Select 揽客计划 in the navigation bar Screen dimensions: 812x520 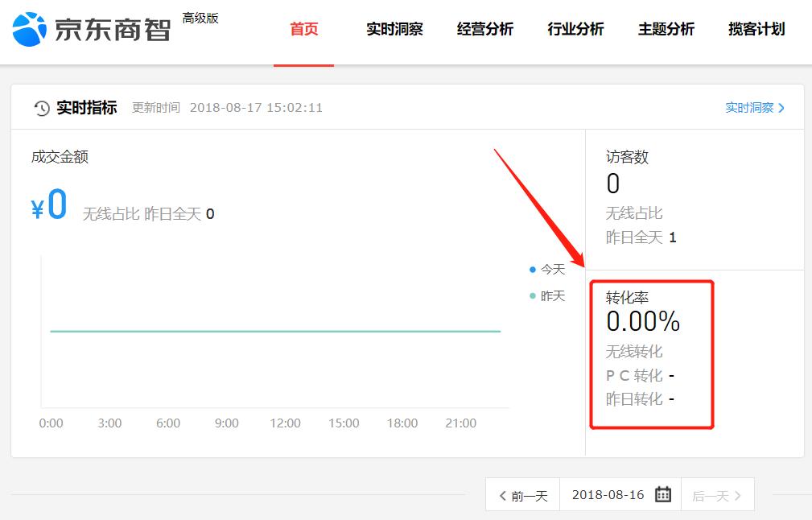[x=756, y=28]
